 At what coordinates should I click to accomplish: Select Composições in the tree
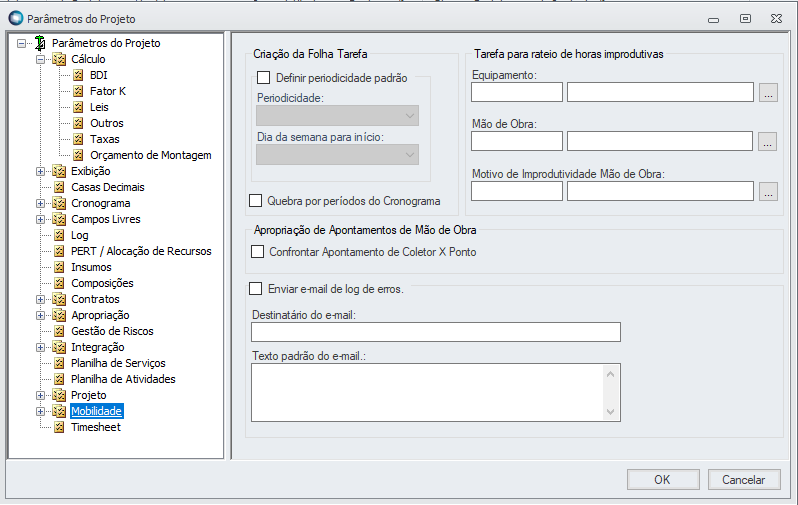pyautogui.click(x=102, y=283)
